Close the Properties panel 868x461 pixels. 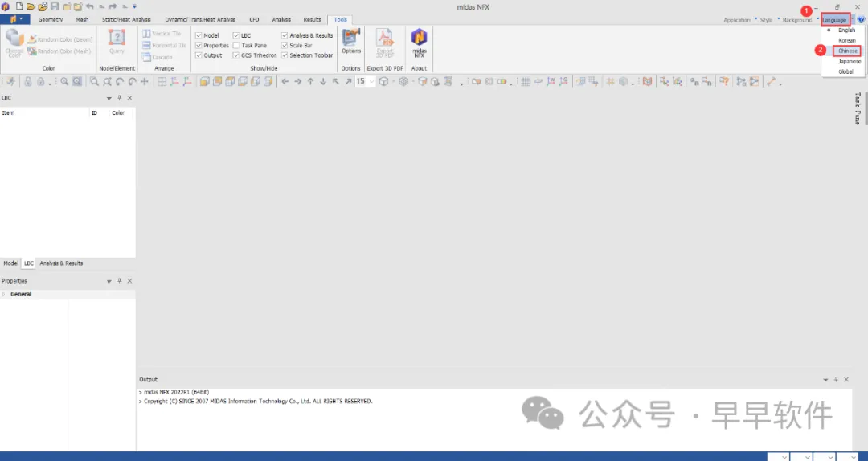(x=129, y=281)
